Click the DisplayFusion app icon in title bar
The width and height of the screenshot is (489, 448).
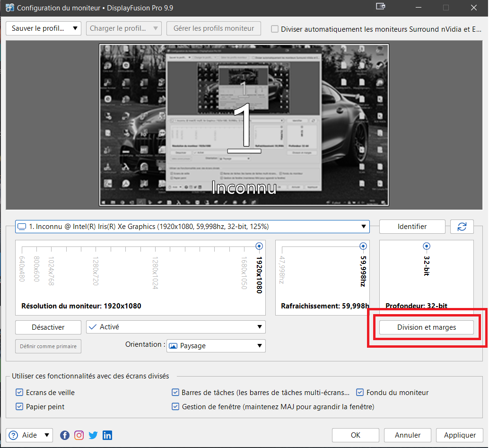9,8
